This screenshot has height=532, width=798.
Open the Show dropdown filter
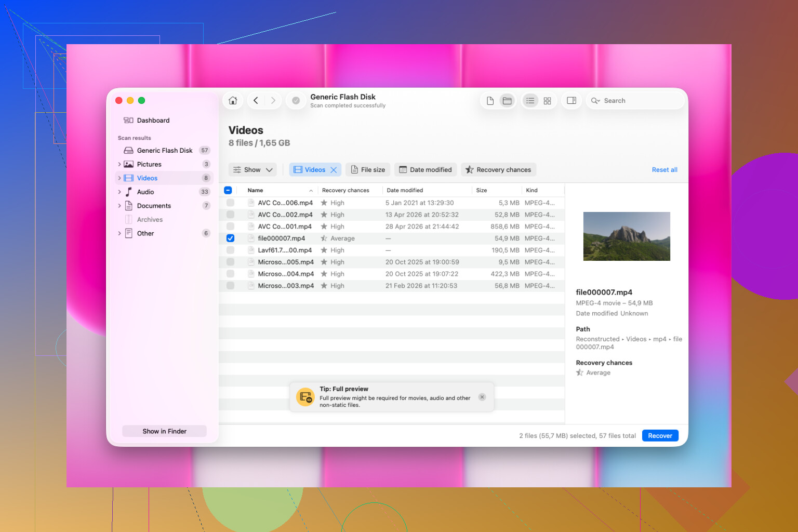pos(253,170)
